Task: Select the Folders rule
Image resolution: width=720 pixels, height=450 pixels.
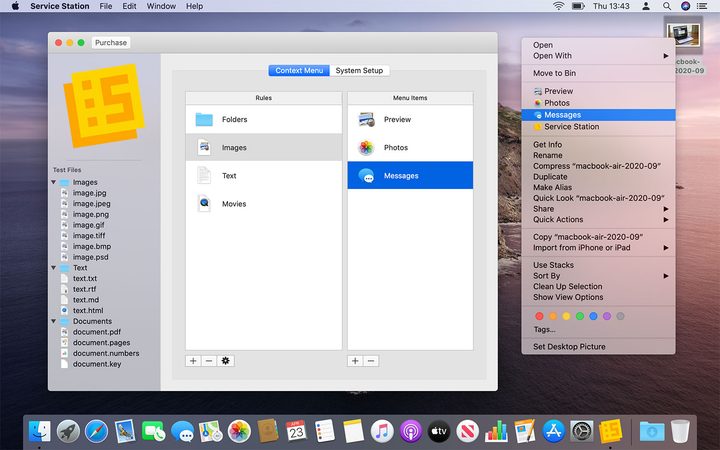Action: coord(264,119)
